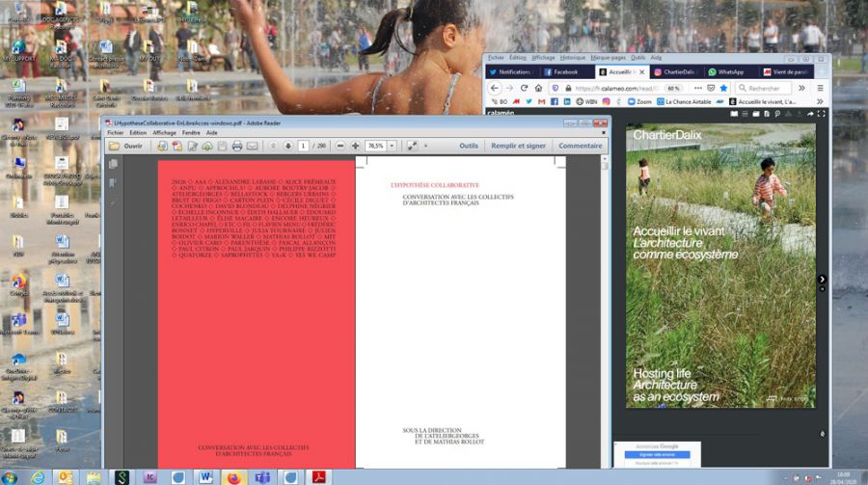Image resolution: width=868 pixels, height=485 pixels.
Task: Click the zoom percentage field showing 76,5%
Action: click(376, 146)
